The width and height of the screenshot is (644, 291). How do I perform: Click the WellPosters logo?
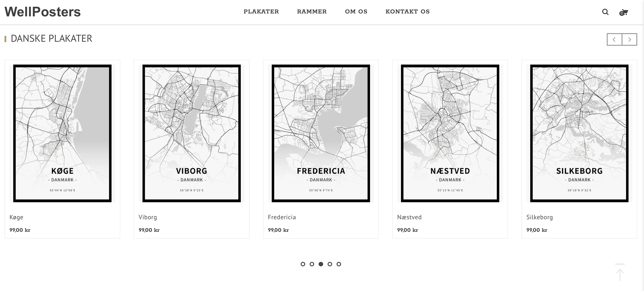point(43,12)
